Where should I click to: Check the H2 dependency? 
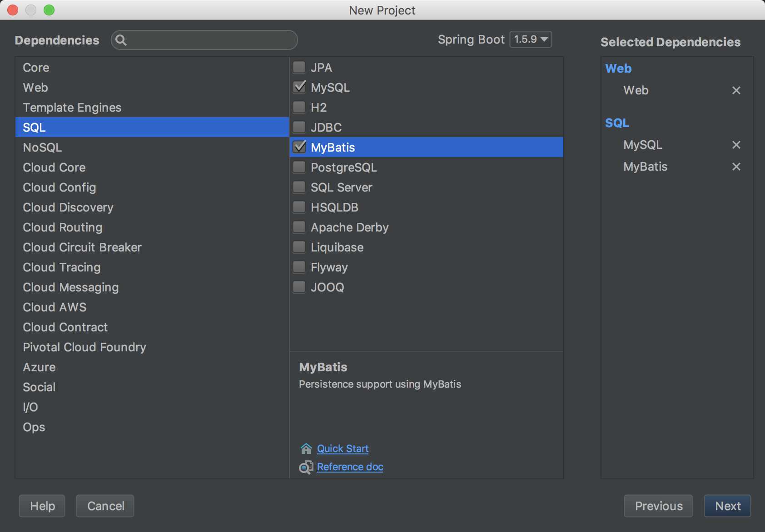[299, 107]
